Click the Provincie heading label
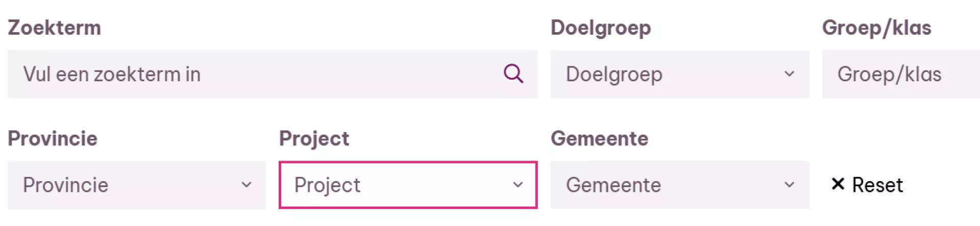This screenshot has width=980, height=226. (x=52, y=138)
